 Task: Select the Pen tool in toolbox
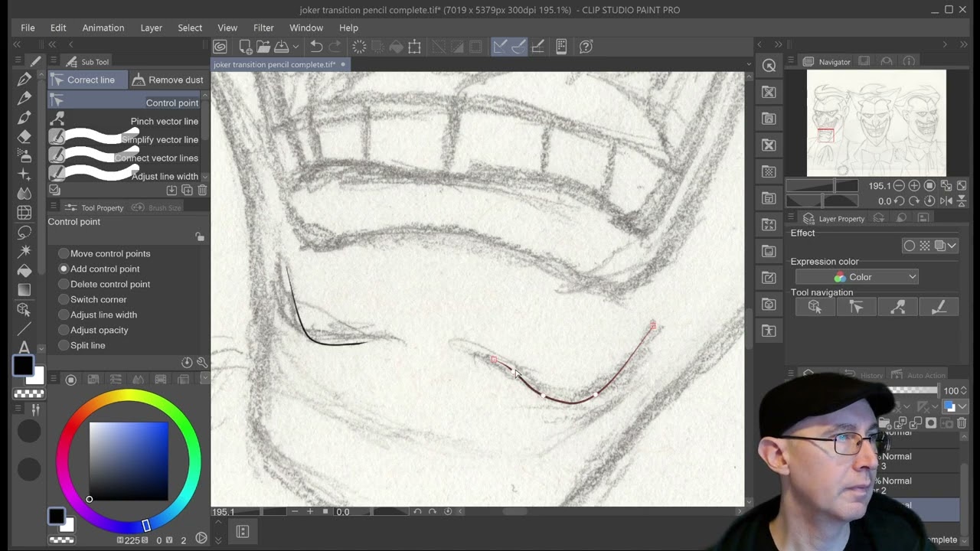pos(24,80)
